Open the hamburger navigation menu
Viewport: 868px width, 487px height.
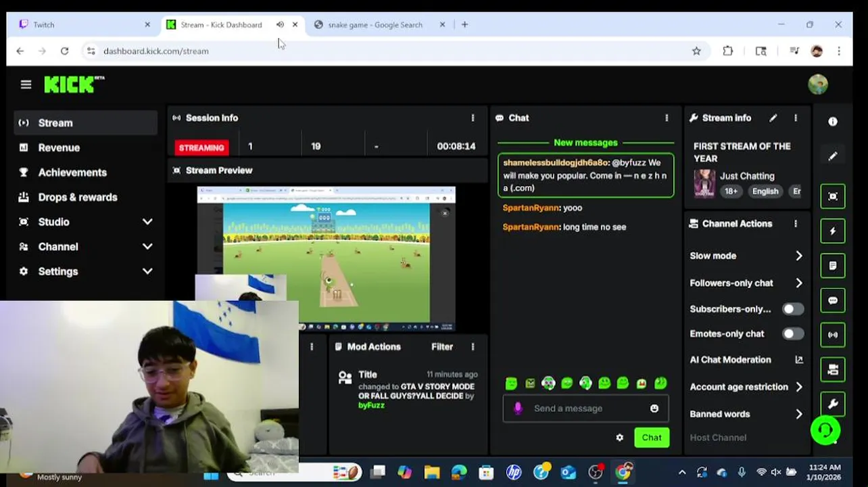coord(26,85)
